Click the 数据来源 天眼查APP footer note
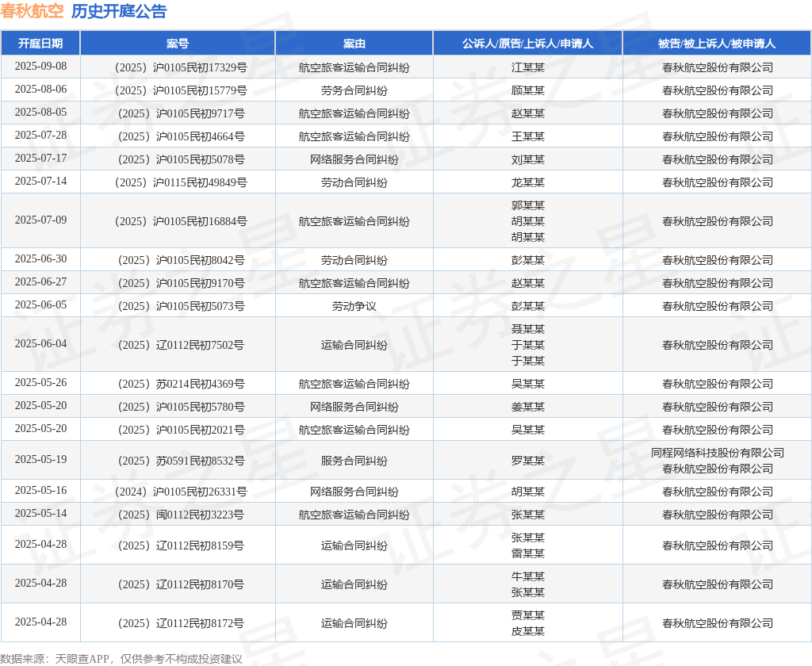 pos(121,659)
